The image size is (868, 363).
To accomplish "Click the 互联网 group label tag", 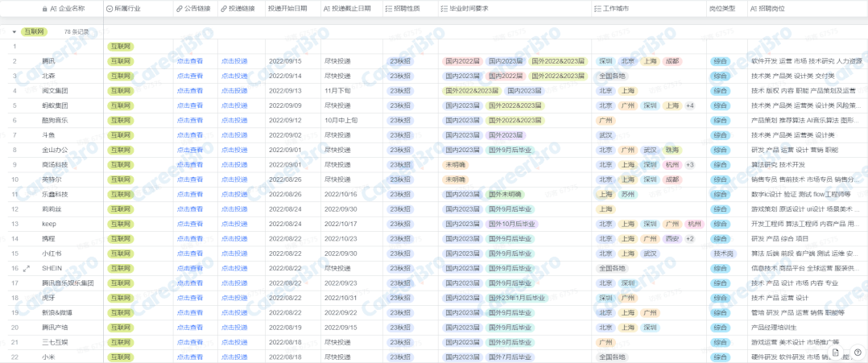I will 35,32.
